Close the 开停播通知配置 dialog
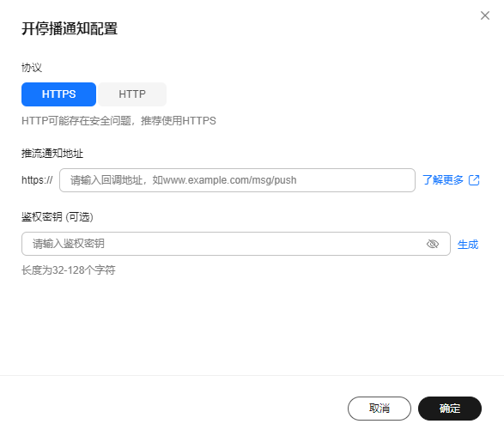Screen dimensions: 504x430 coord(485,15)
